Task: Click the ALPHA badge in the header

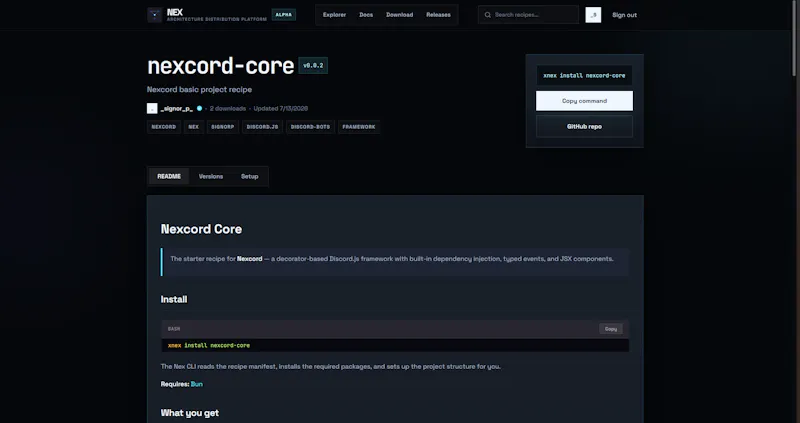Action: click(284, 15)
